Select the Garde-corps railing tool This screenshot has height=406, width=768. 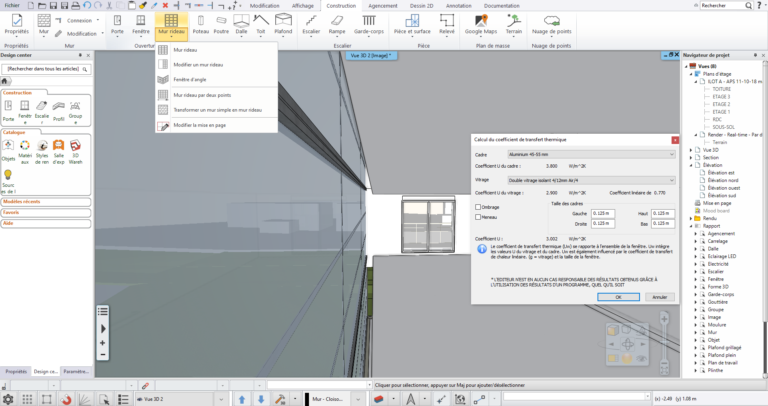(369, 24)
